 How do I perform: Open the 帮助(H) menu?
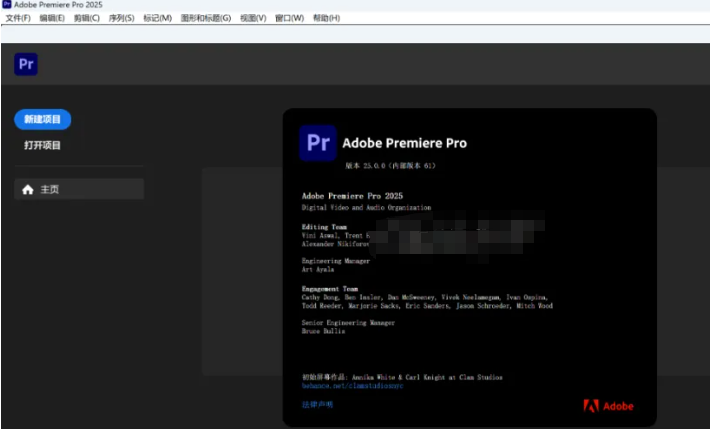pyautogui.click(x=326, y=18)
